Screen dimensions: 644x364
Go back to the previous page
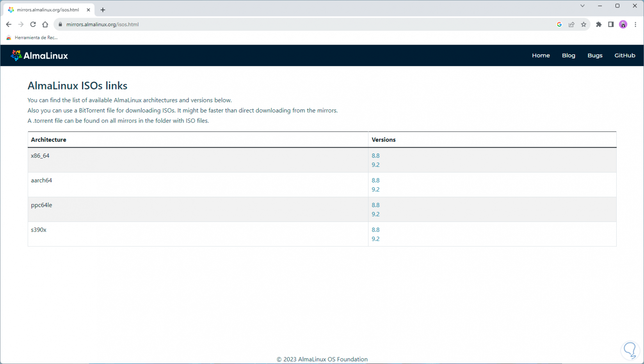pyautogui.click(x=9, y=24)
